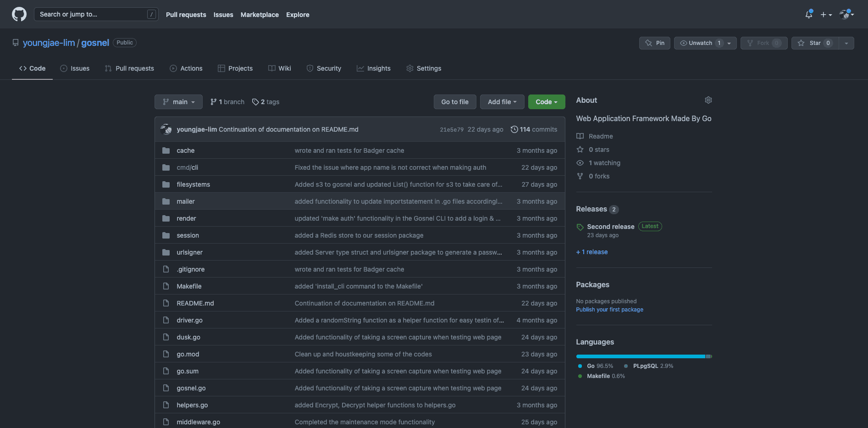Open the green Code dropdown
The height and width of the screenshot is (428, 868).
coord(547,102)
